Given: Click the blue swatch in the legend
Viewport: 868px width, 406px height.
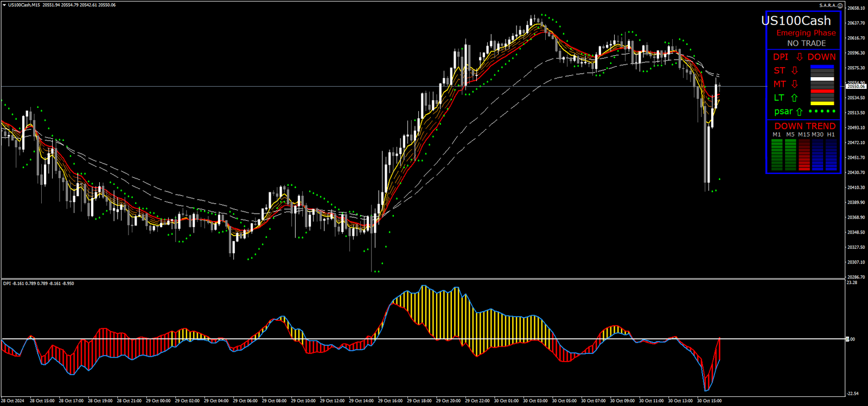Looking at the screenshot, I should pos(822,67).
